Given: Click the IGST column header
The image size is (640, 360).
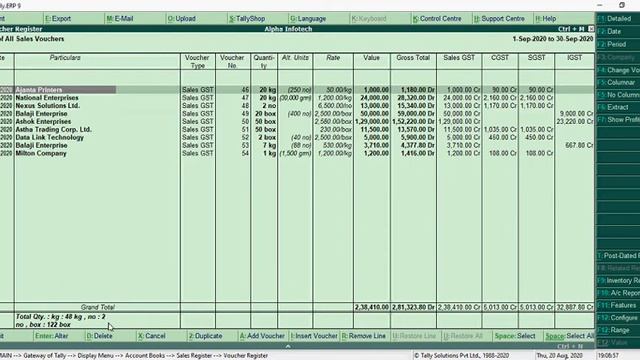Looking at the screenshot, I should pos(574,58).
